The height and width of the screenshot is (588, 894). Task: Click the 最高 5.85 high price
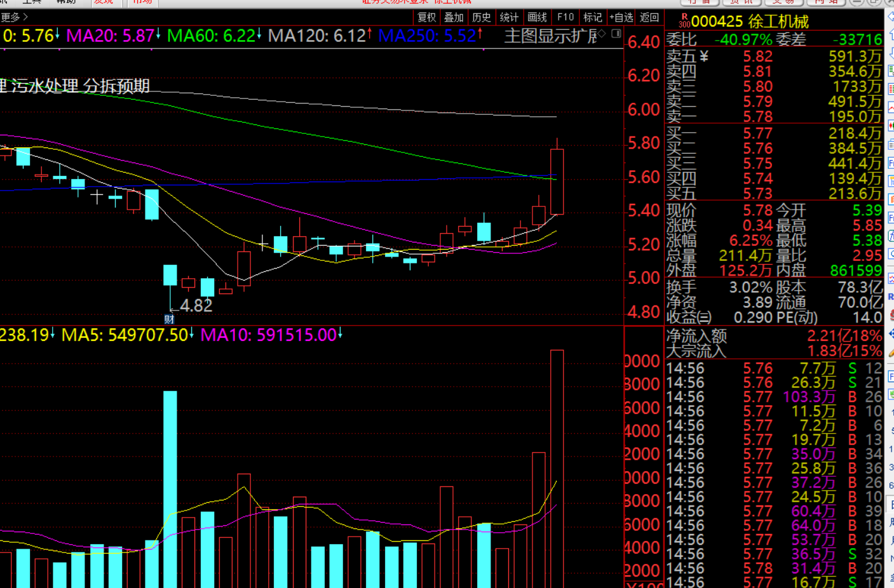click(867, 225)
